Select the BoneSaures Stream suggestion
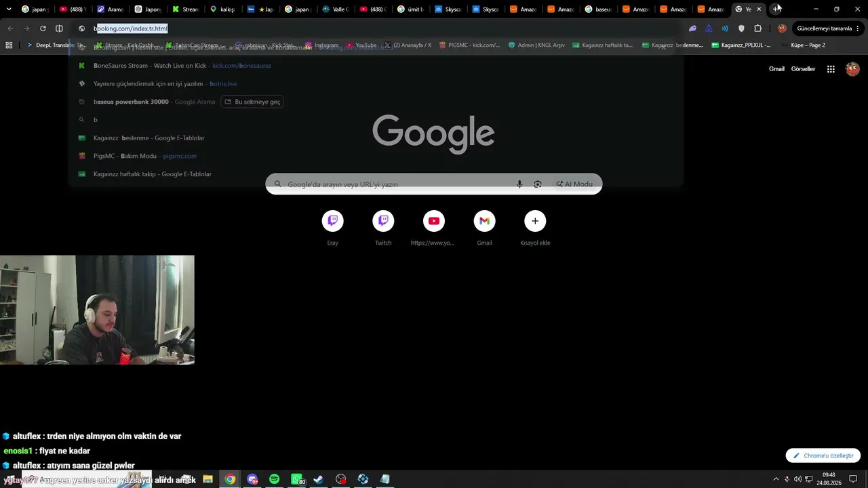 point(375,66)
